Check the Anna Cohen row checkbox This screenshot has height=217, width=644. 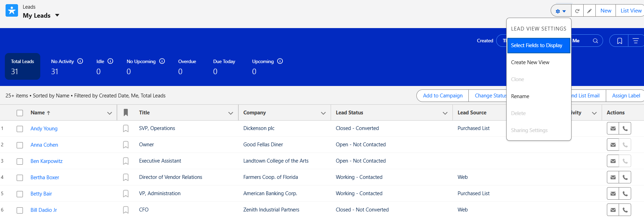point(20,145)
